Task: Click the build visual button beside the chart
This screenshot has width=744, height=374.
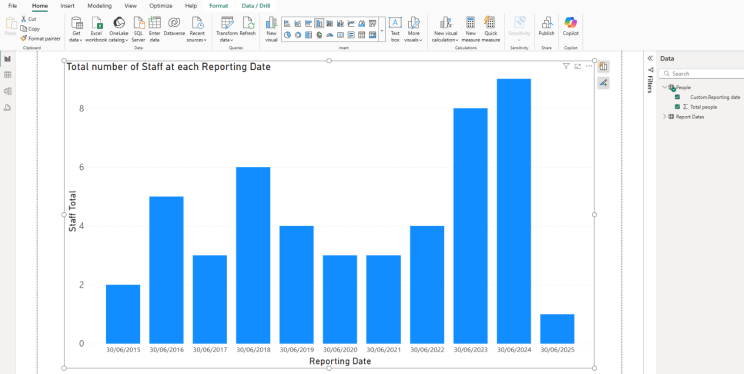Action: click(x=603, y=66)
